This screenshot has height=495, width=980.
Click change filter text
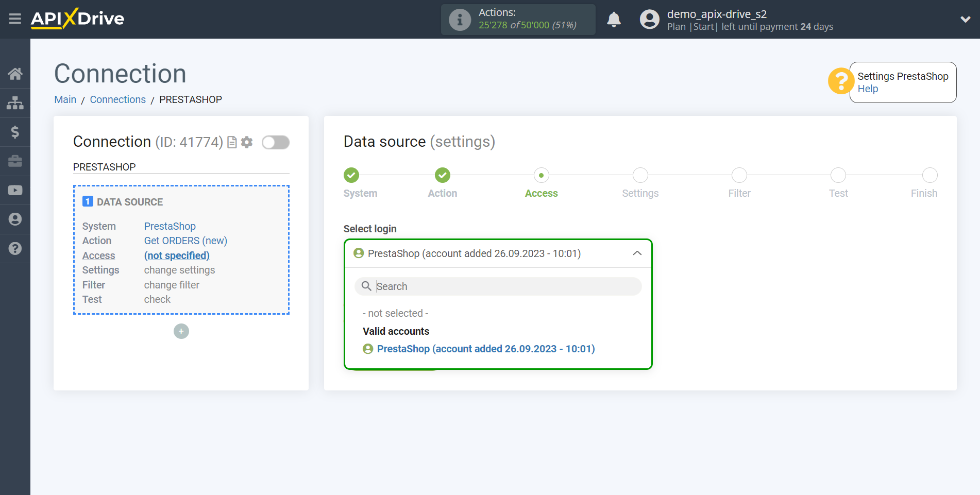point(172,285)
